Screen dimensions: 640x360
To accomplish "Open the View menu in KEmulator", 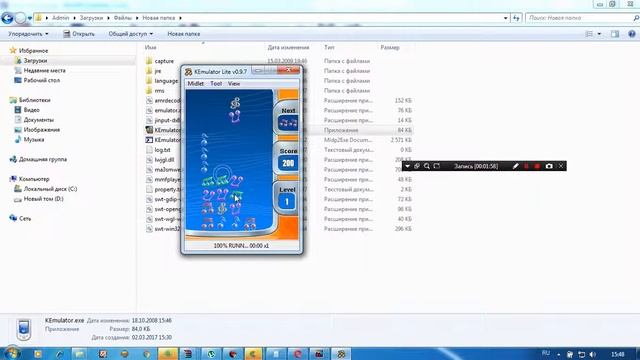I will 234,83.
